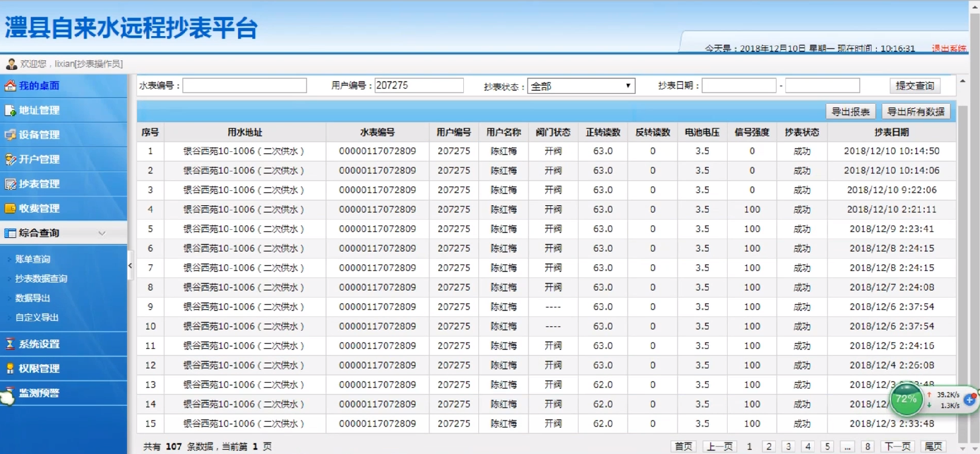Go to page 2 in pagination
Image resolution: width=980 pixels, height=454 pixels.
click(x=769, y=447)
